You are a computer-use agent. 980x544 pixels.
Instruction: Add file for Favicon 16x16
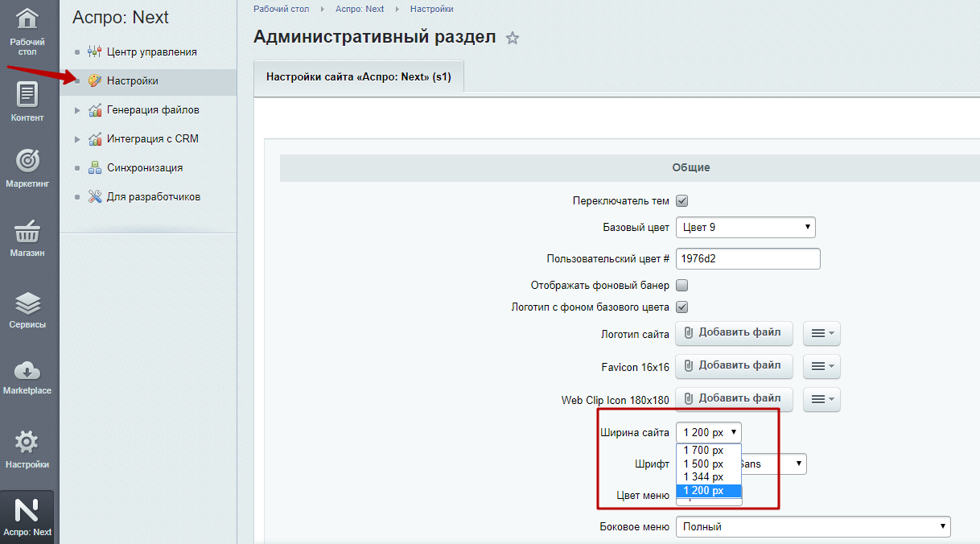click(734, 365)
